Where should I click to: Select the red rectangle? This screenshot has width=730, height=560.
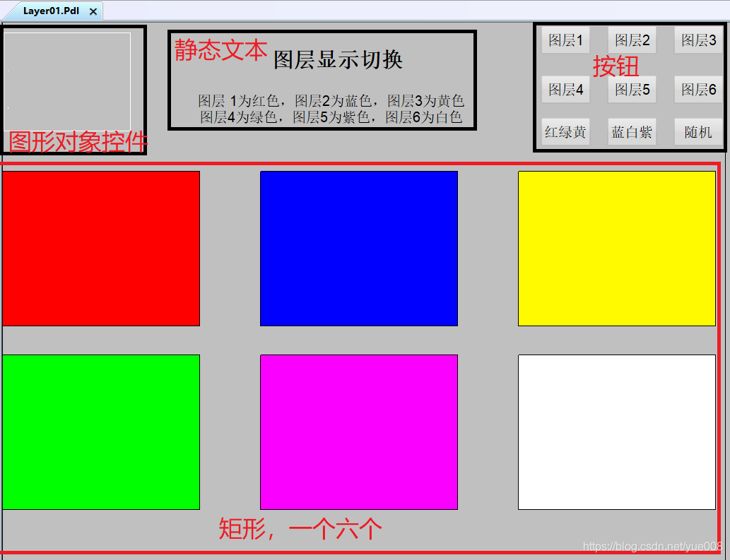pos(101,249)
